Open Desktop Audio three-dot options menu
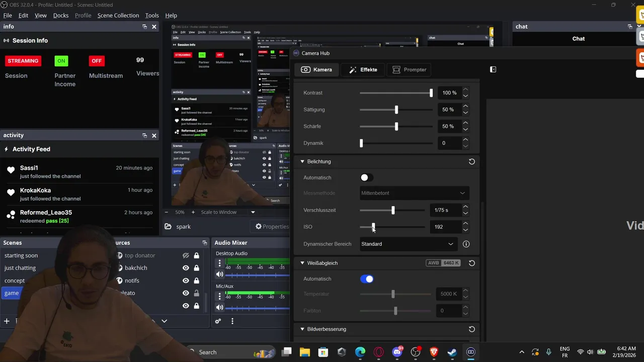Screen dimensions: 644x362 (x=219, y=263)
